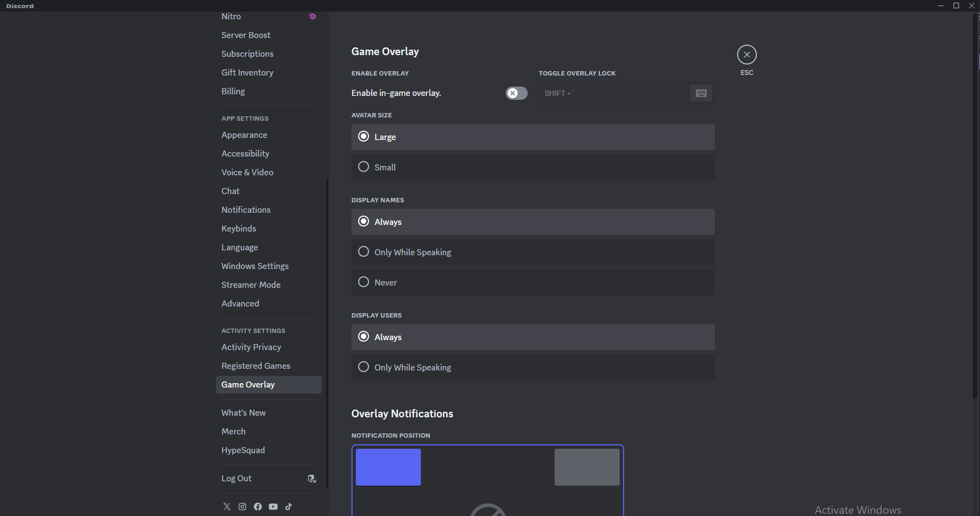Set display users to Only While Speaking

point(364,367)
